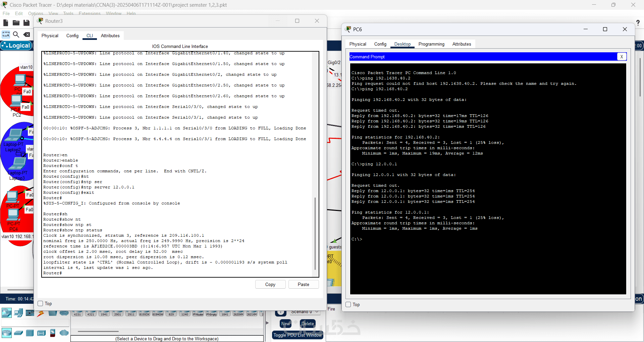Pick the 1841 router device

click(x=225, y=314)
